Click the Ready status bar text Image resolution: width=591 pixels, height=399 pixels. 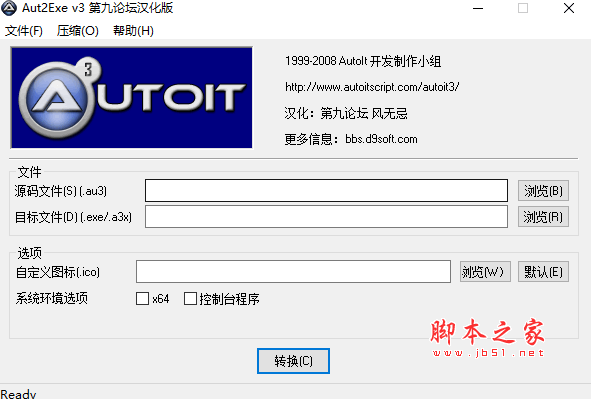[x=18, y=394]
